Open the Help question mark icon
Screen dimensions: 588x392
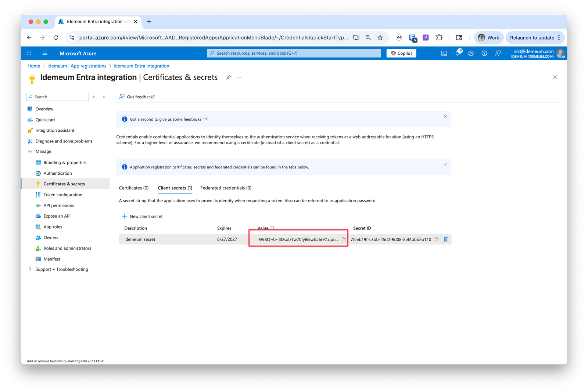pyautogui.click(x=484, y=53)
